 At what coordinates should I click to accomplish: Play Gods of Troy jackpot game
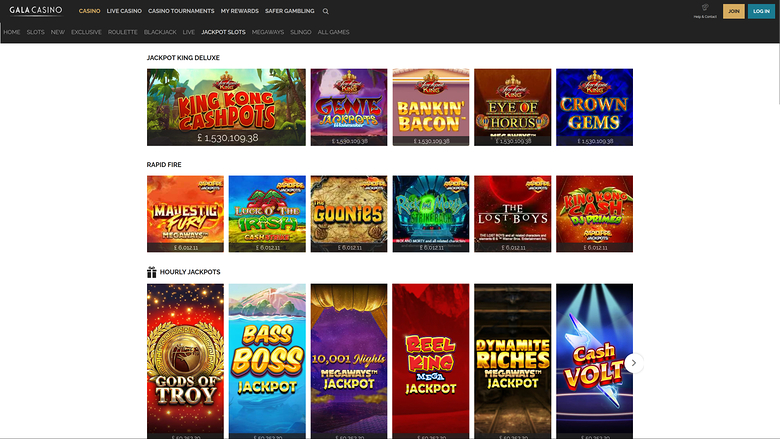185,360
